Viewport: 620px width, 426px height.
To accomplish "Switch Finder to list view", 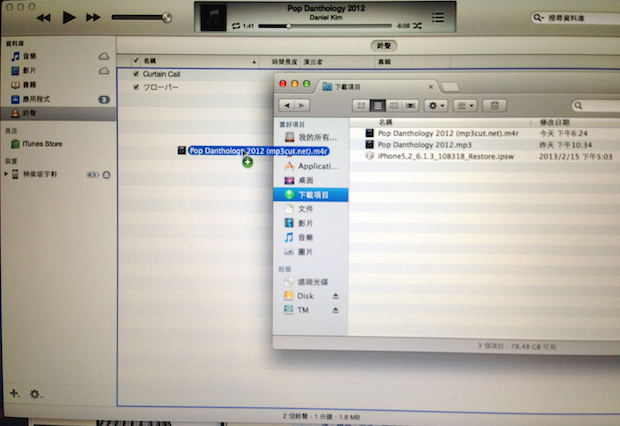I will pos(378,106).
